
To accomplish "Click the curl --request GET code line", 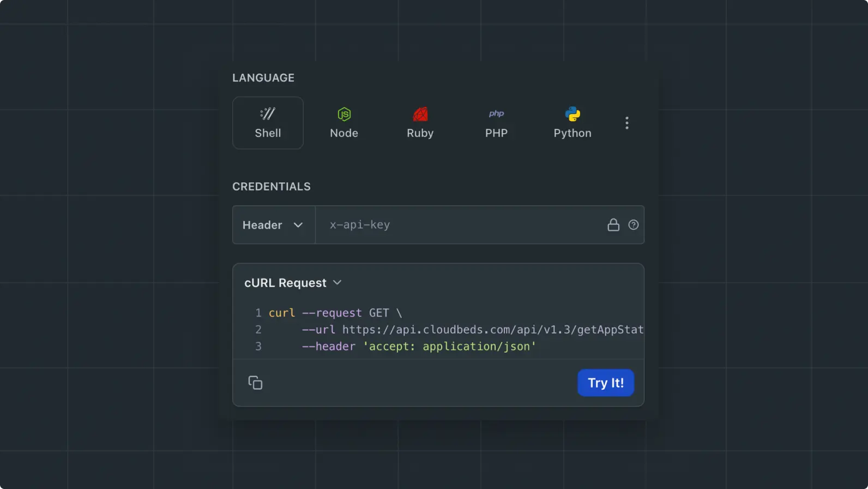I will tap(335, 313).
